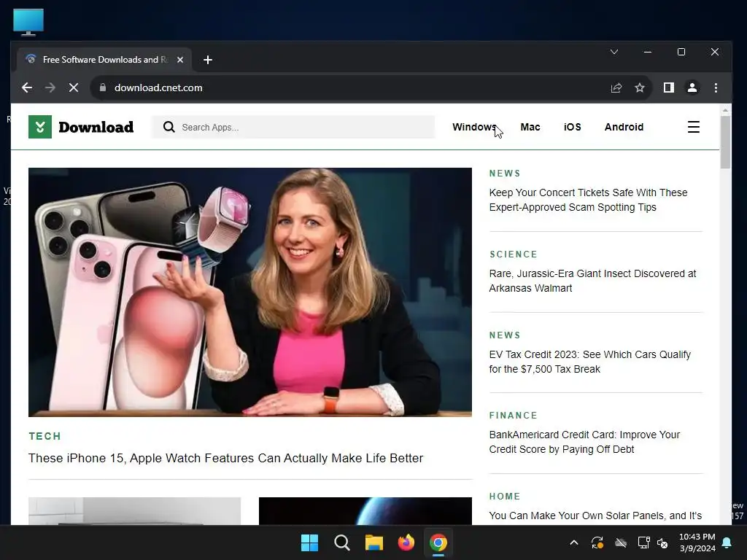Select the Windows navigation item
The height and width of the screenshot is (560, 747).
pos(474,127)
